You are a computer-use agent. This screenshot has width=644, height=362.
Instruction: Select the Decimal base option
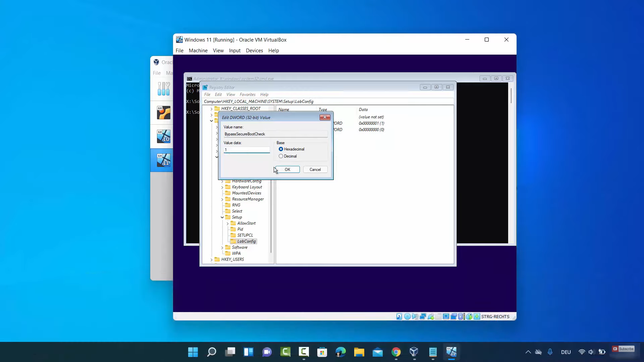[281, 156]
